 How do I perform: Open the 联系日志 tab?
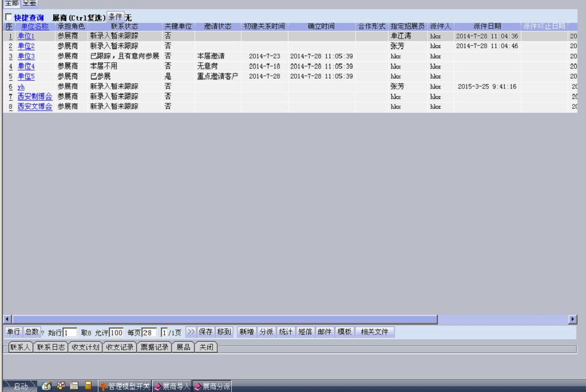(50, 347)
